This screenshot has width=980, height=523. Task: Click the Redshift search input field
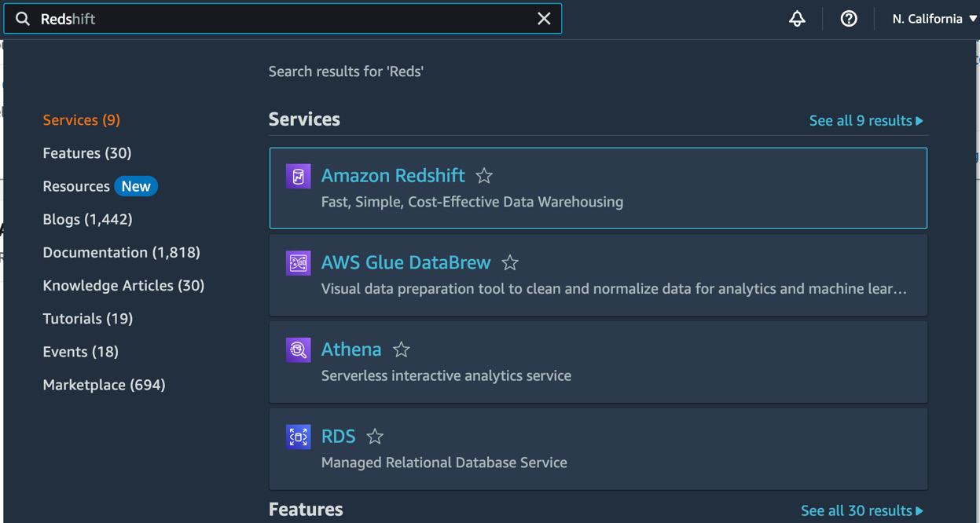(x=283, y=19)
